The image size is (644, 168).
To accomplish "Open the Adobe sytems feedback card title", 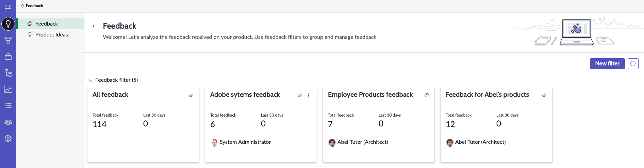I will [245, 95].
